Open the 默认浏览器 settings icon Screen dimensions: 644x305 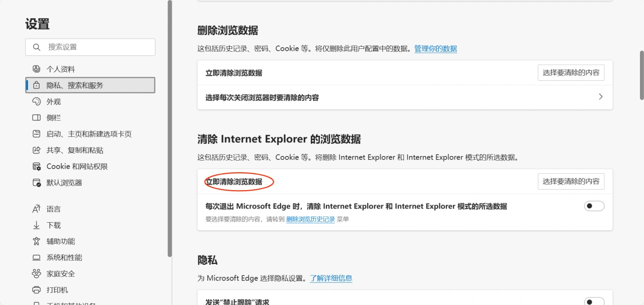tap(36, 182)
